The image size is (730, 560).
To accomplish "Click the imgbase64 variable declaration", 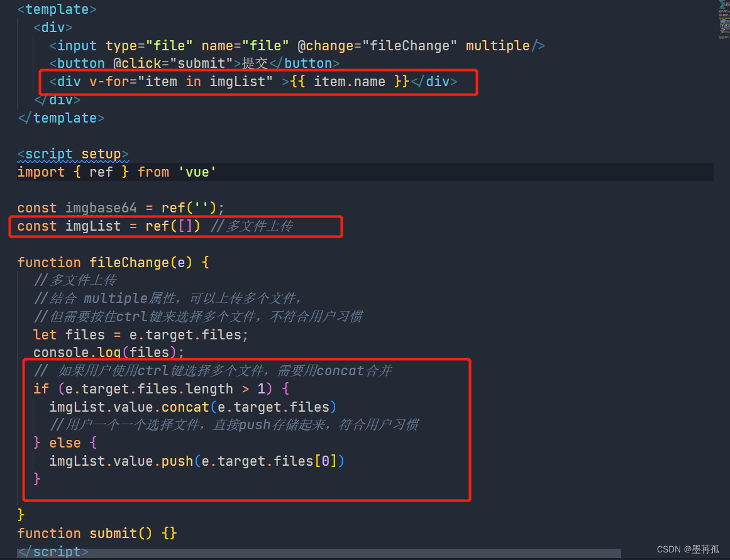I will (101, 207).
